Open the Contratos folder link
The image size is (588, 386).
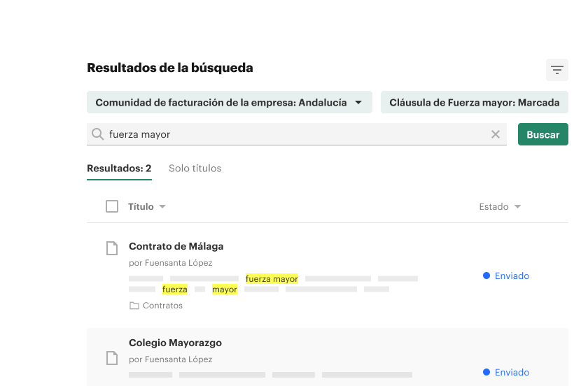coord(162,306)
